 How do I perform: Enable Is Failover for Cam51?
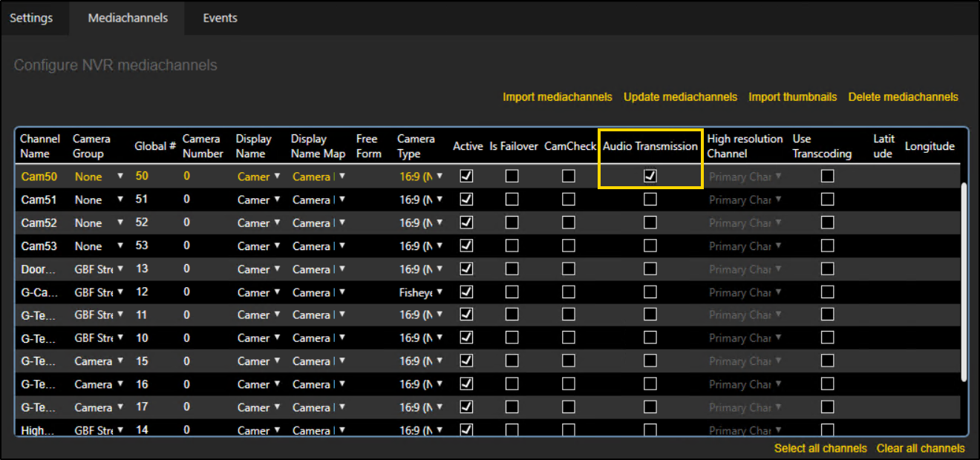pos(512,200)
